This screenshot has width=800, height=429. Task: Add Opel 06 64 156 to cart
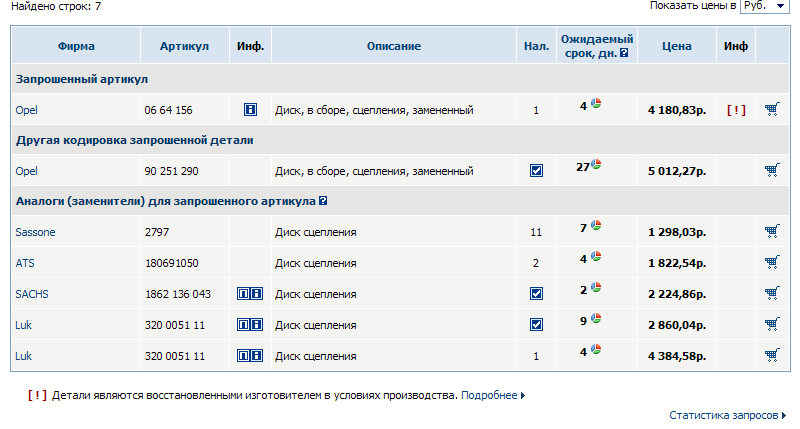771,109
